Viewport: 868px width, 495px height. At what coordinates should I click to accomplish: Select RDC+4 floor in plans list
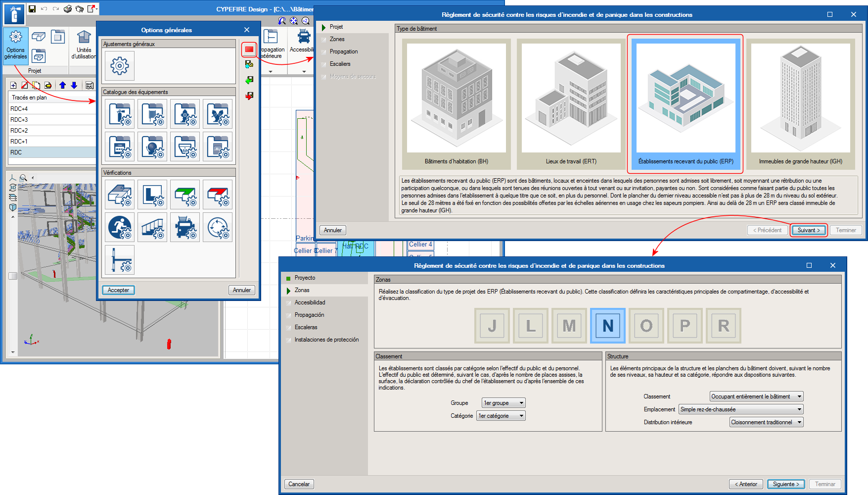tap(52, 109)
